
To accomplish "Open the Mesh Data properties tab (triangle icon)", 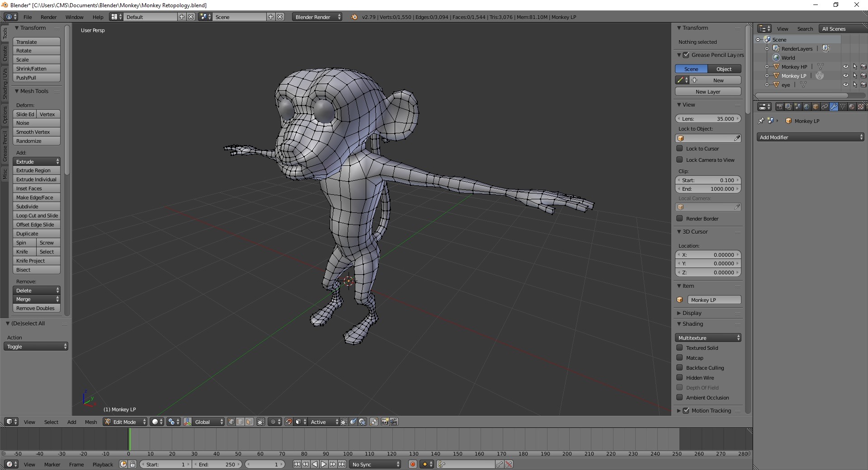I will click(843, 107).
